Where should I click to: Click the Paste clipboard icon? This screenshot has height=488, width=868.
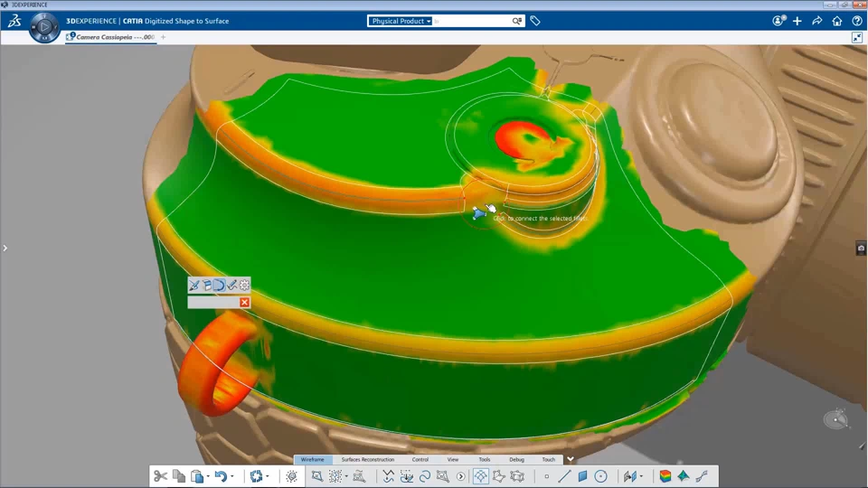pyautogui.click(x=197, y=476)
